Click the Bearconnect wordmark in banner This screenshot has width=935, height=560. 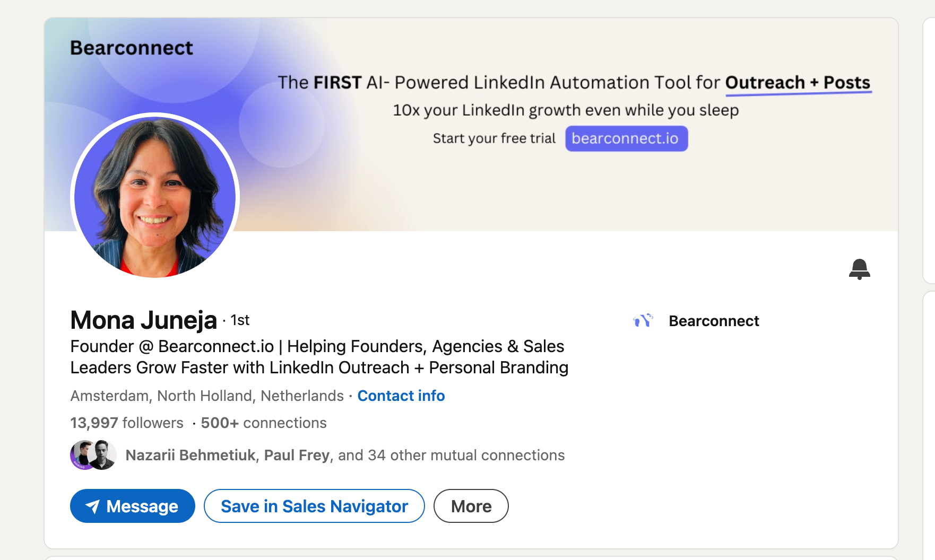click(x=132, y=48)
